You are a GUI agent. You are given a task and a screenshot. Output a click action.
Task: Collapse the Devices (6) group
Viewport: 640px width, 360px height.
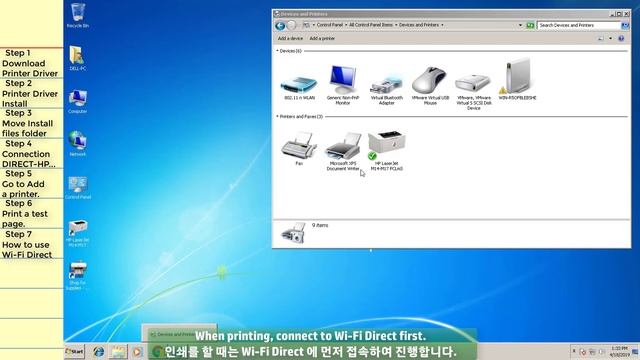pos(278,51)
